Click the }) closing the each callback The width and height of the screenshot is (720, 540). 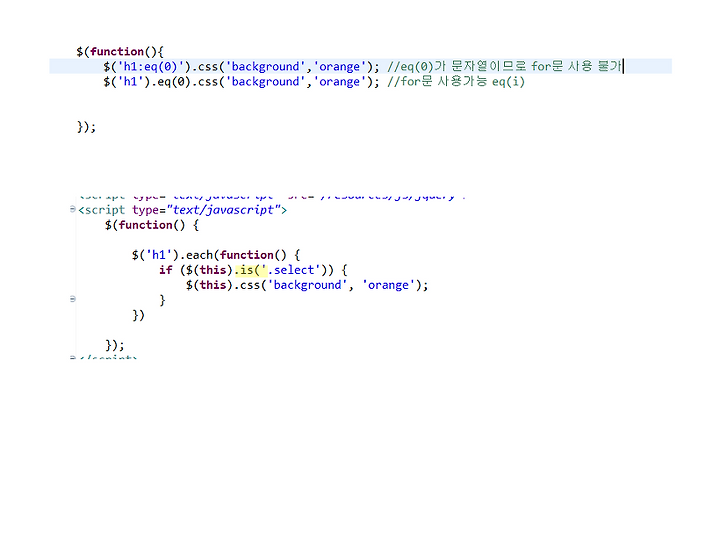tap(138, 315)
